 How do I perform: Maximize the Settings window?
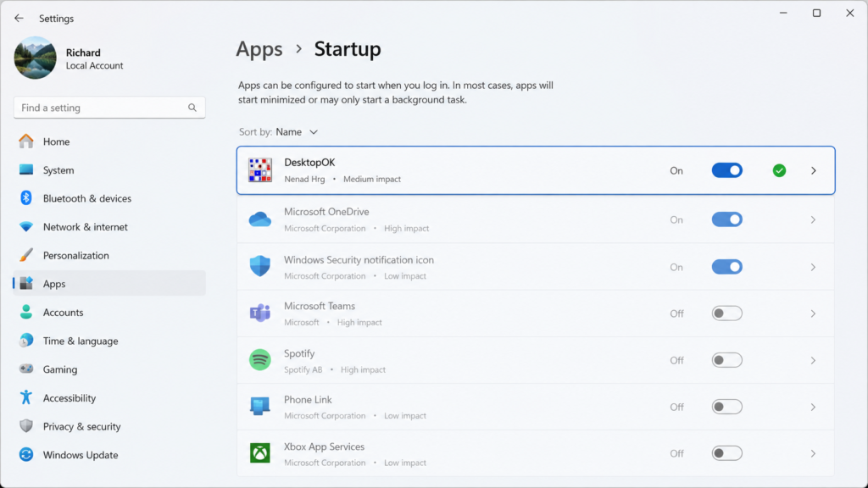click(816, 13)
